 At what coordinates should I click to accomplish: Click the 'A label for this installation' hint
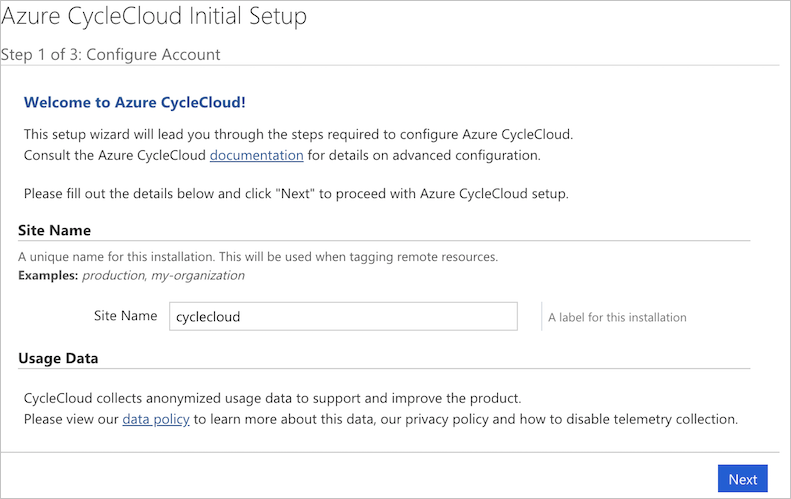617,317
